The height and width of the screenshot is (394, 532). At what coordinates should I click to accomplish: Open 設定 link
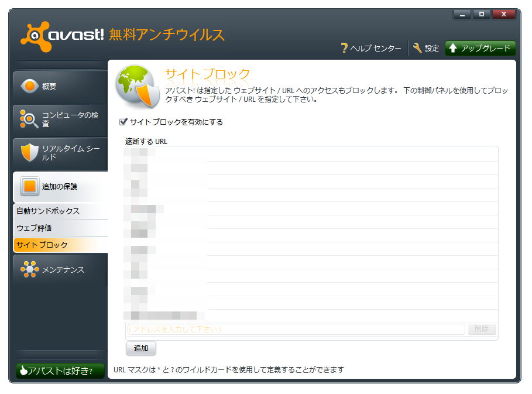426,48
